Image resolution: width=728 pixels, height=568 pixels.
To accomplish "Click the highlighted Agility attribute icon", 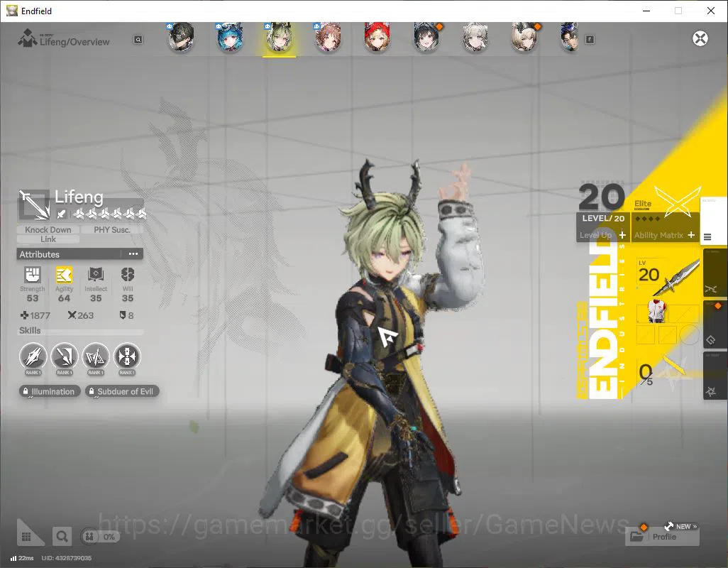I will [x=64, y=275].
